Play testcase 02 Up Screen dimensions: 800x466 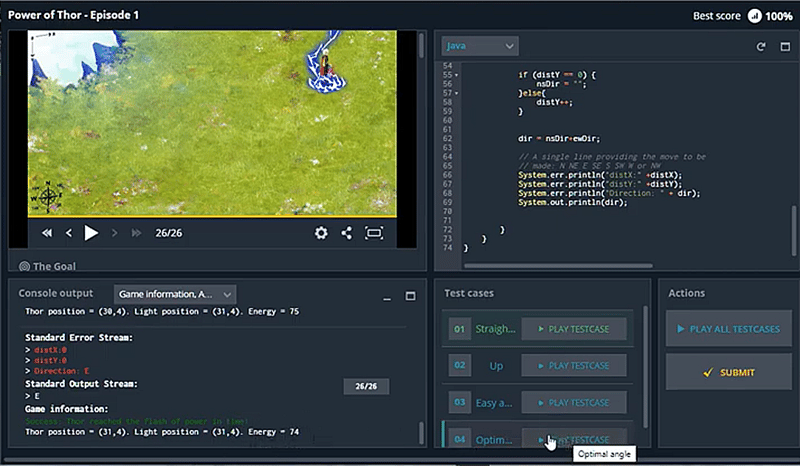coord(574,365)
